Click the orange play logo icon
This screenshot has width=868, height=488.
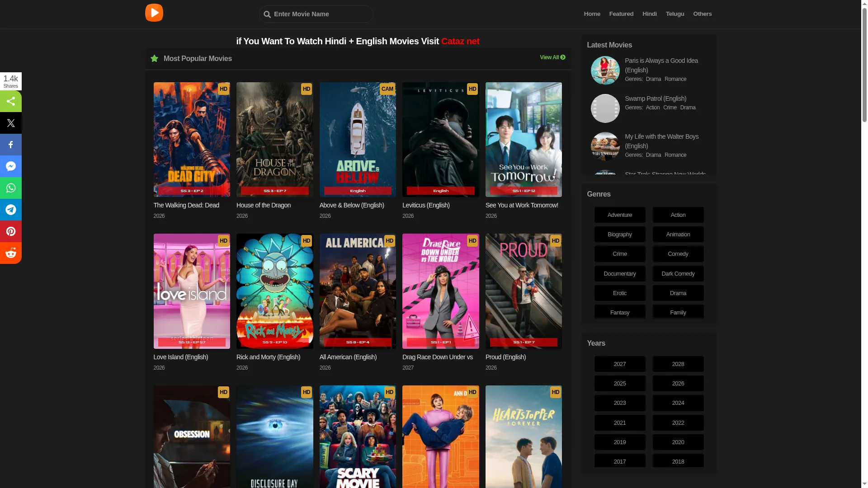pos(154,13)
